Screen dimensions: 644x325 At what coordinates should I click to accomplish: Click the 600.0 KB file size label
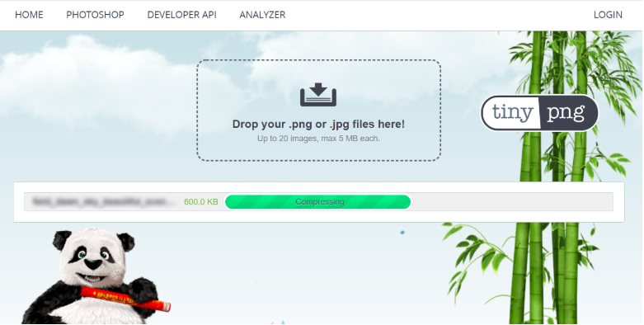pyautogui.click(x=201, y=202)
